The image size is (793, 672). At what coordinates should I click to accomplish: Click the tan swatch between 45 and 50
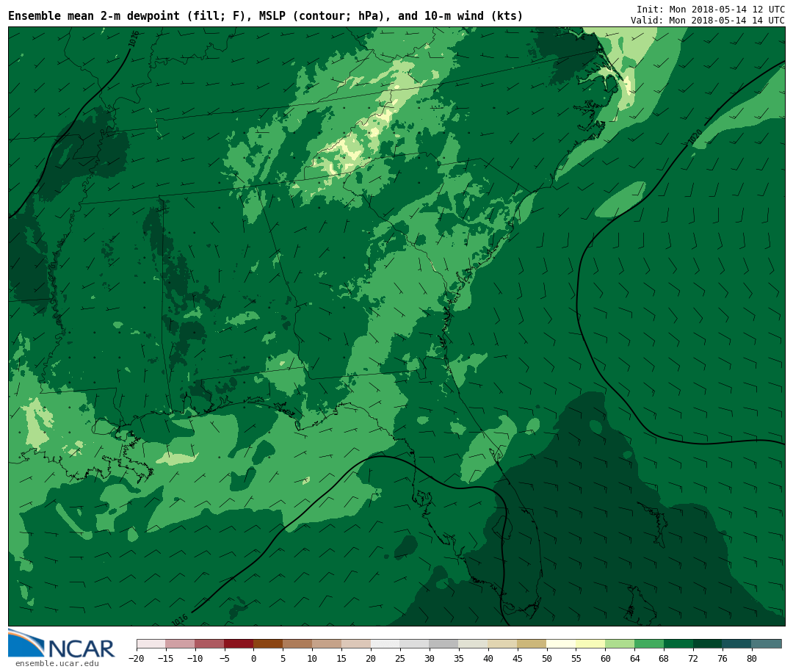[x=532, y=643]
